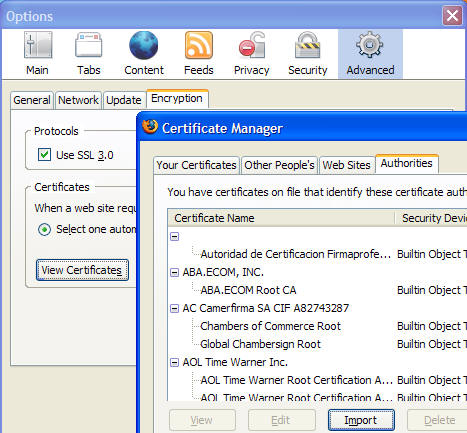
Task: Select the ABA.ECOM Root CA certificate
Action: (248, 290)
